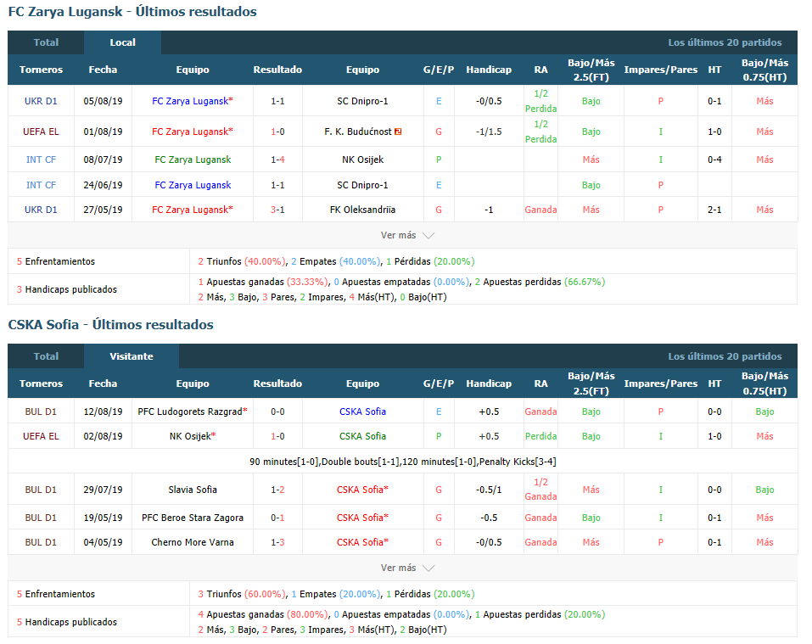Expand 'Ver más' under CSKA Sofia results
This screenshot has height=644, width=812.
point(407,568)
